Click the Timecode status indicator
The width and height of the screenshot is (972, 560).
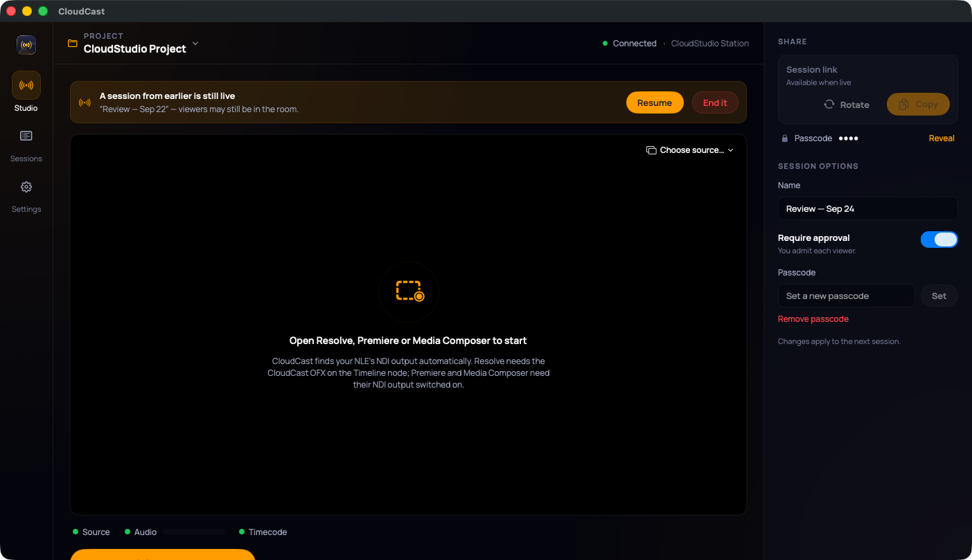pyautogui.click(x=263, y=532)
